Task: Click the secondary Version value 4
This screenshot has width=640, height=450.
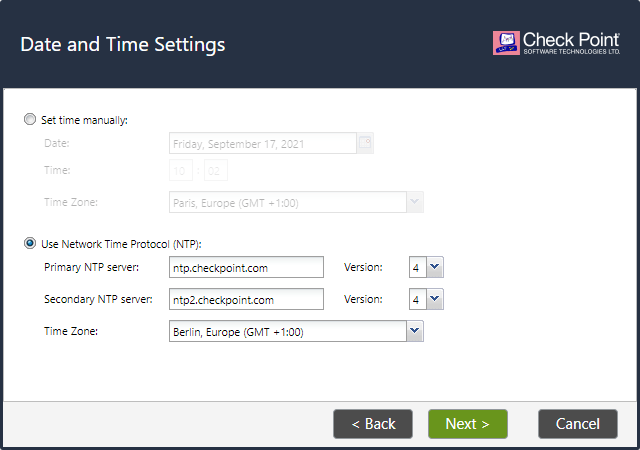Action: 418,299
